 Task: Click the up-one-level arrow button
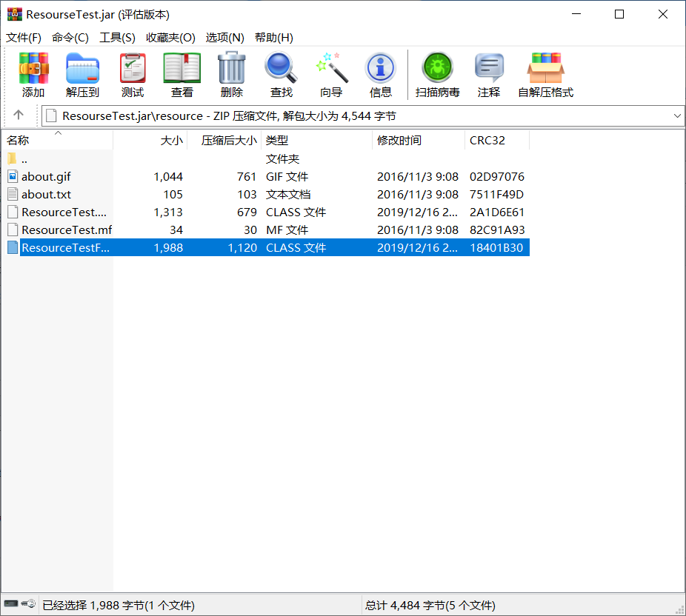(20, 116)
